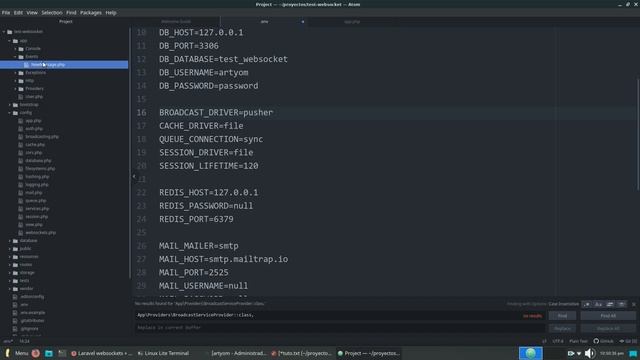Open the Packages menu
The width and height of the screenshot is (640, 360).
tap(91, 13)
